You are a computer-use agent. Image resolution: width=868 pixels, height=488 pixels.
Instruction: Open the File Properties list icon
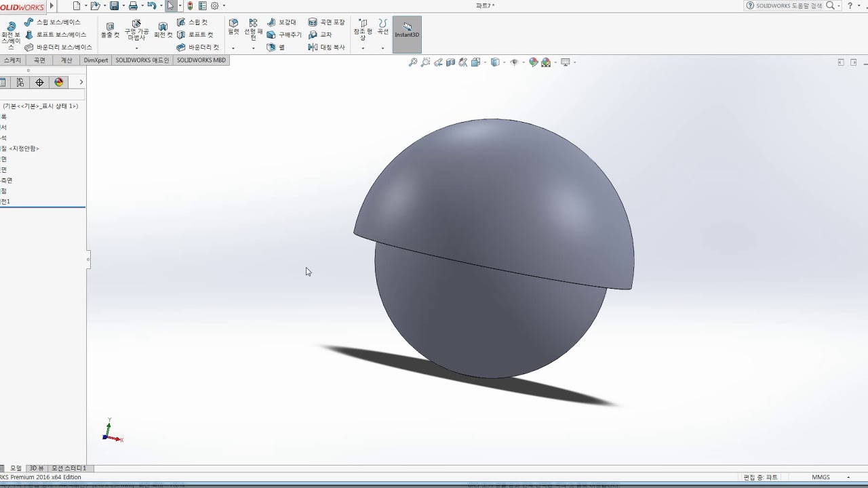point(203,5)
